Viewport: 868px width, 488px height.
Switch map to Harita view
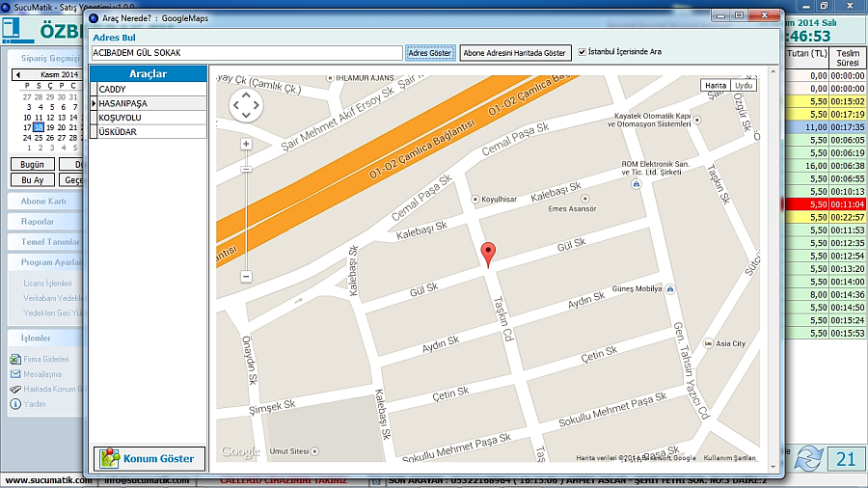tap(716, 85)
